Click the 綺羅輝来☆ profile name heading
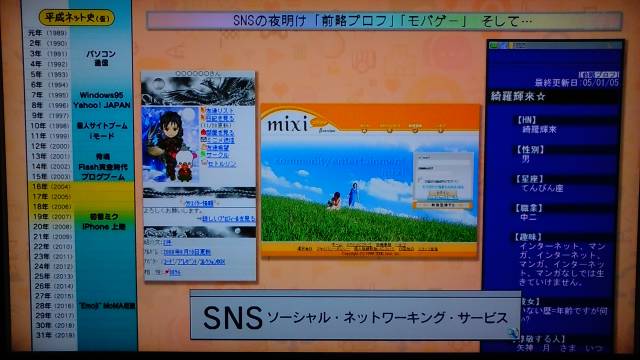 point(518,97)
